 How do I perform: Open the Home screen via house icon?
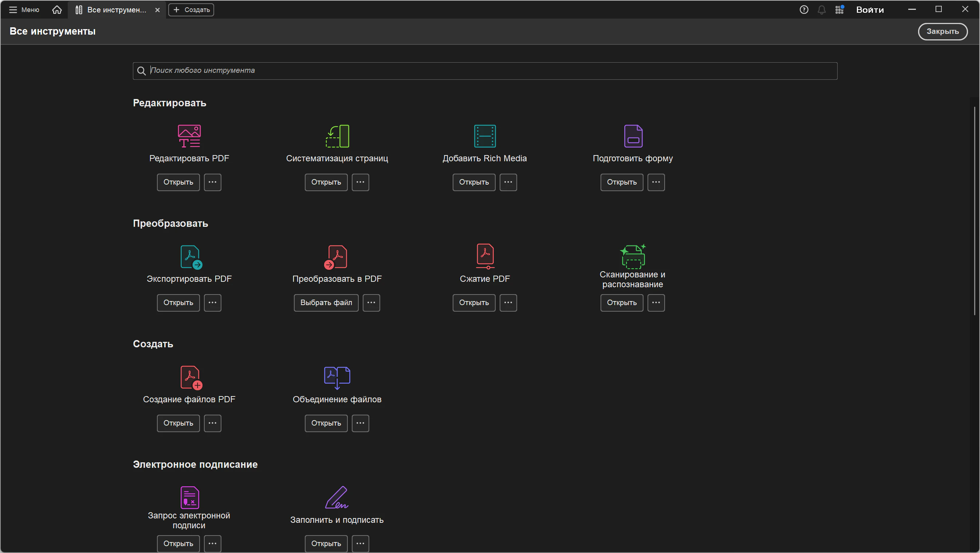pos(57,9)
